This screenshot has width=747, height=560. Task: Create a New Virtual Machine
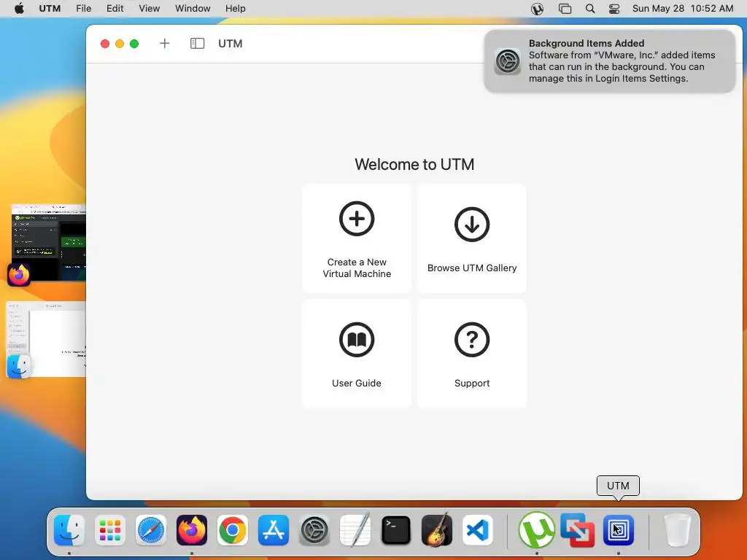(x=356, y=238)
